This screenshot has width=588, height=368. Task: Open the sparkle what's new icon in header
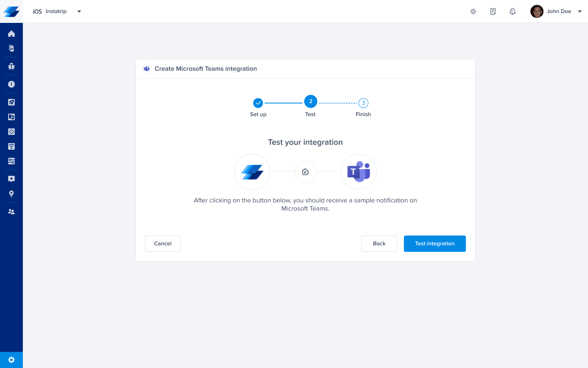coord(473,11)
